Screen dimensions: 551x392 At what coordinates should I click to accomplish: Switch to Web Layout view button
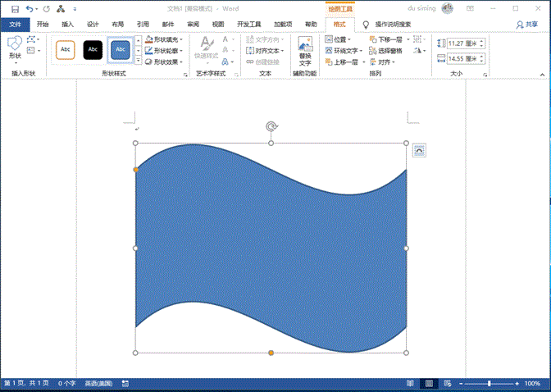click(448, 383)
